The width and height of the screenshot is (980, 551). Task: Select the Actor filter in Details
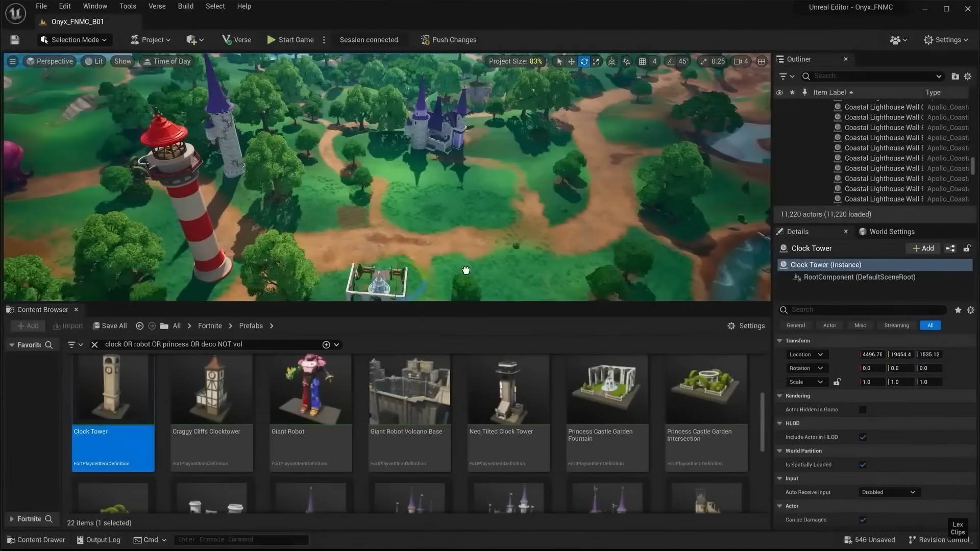[829, 325]
